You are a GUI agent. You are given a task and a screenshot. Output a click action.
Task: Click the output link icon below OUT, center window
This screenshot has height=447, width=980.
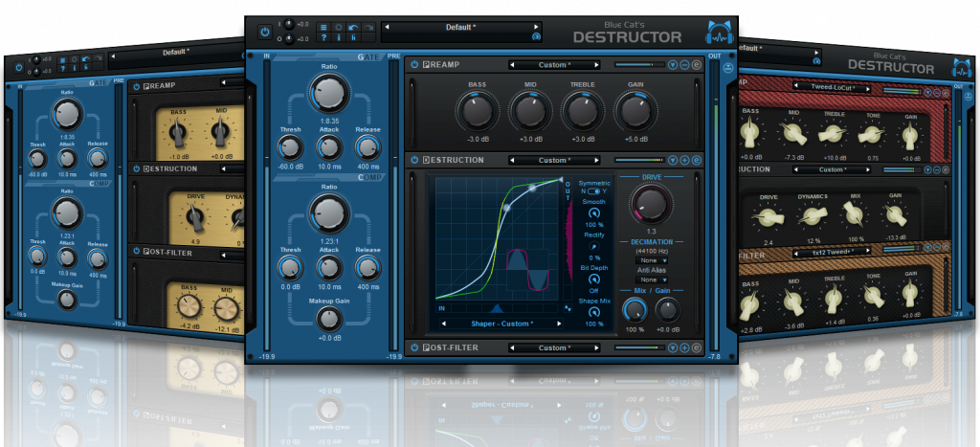click(x=726, y=69)
